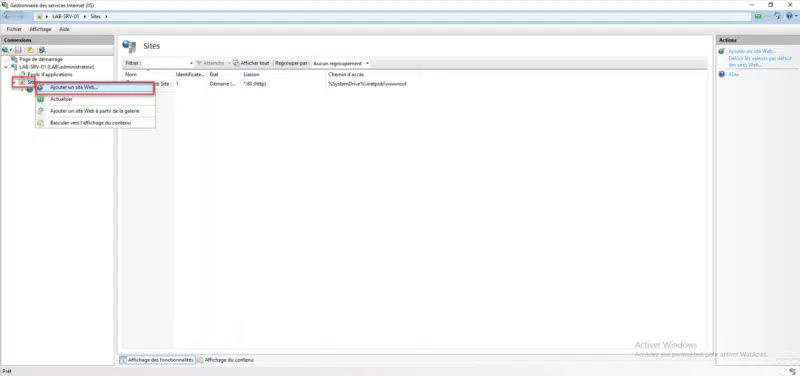800x376 pixels.
Task: Switch to "Affichage des fonctionnalités" tab
Action: click(x=157, y=360)
